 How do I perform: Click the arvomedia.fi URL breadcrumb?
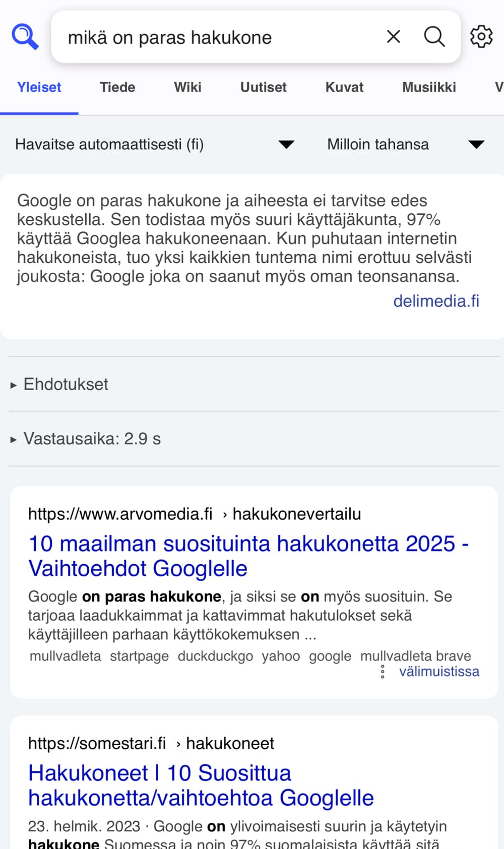(120, 514)
